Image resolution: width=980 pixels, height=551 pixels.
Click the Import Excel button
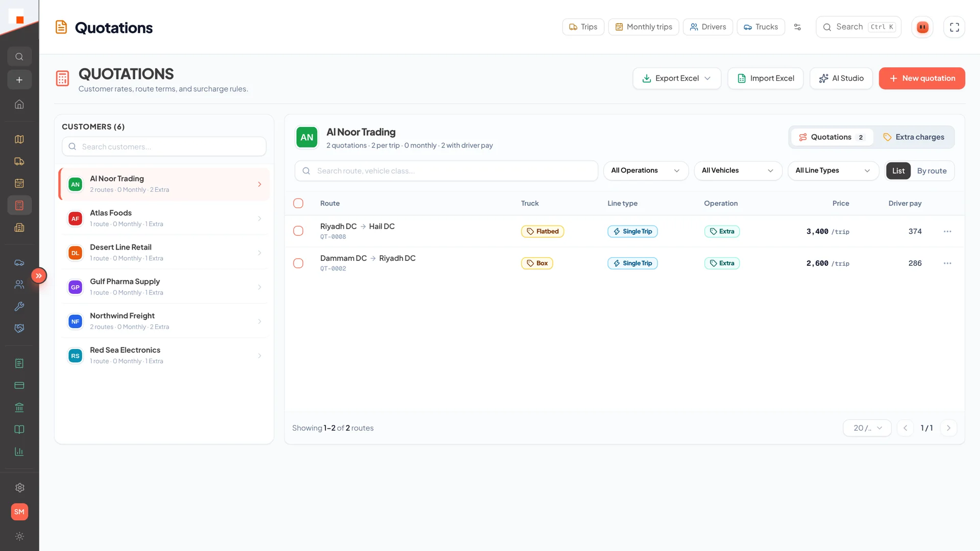pyautogui.click(x=765, y=79)
